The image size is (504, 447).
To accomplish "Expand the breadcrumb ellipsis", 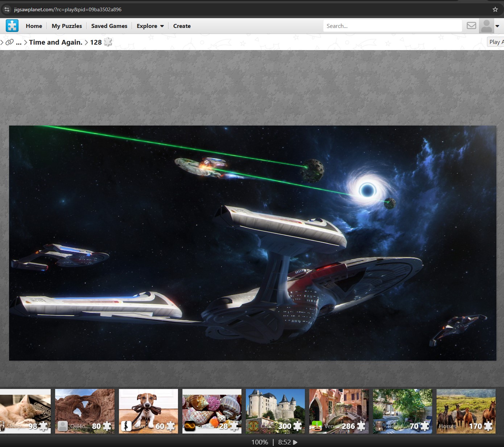I will 19,42.
